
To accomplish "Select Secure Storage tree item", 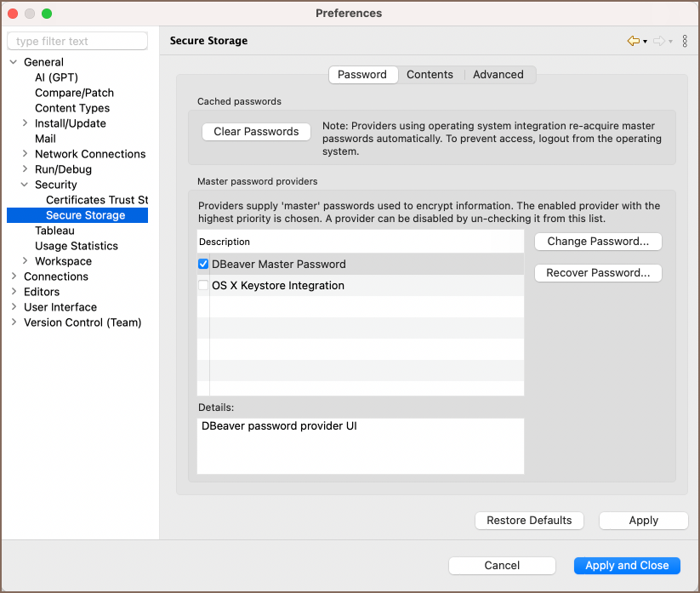I will (x=77, y=215).
